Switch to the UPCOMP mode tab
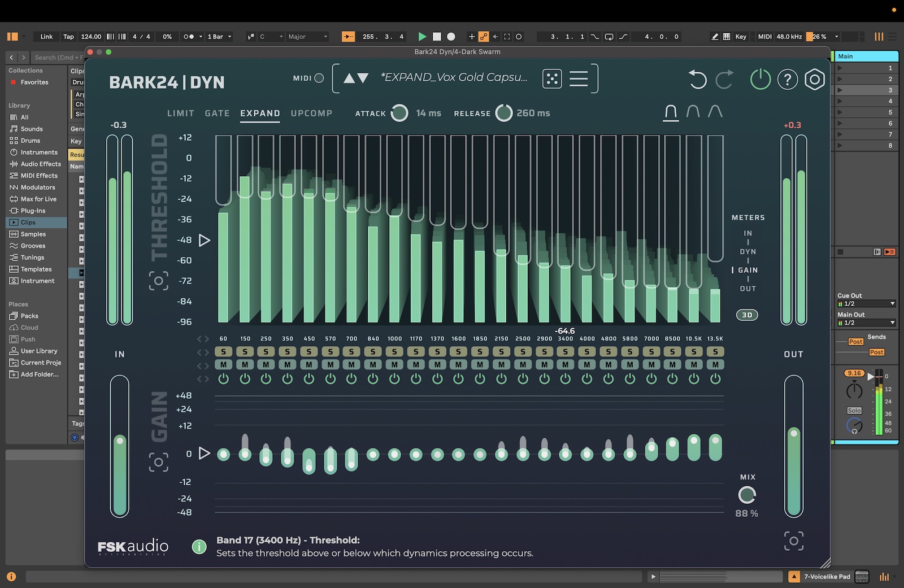 tap(311, 114)
